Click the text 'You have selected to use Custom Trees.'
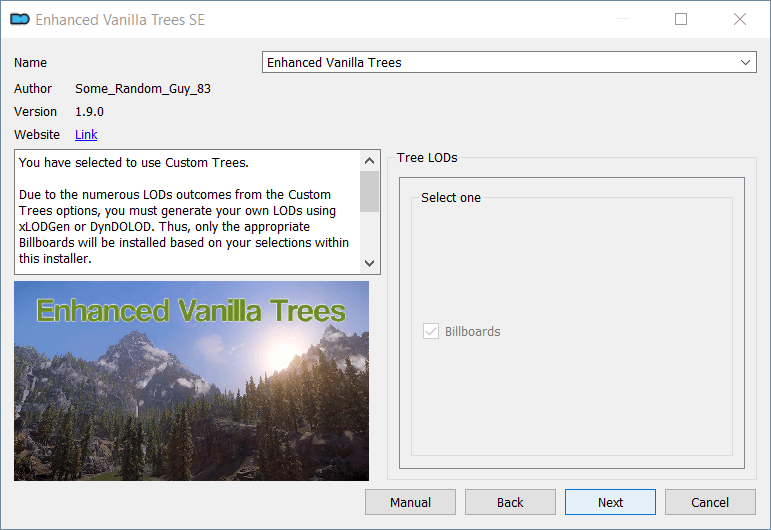Image resolution: width=771 pixels, height=530 pixels. (134, 163)
